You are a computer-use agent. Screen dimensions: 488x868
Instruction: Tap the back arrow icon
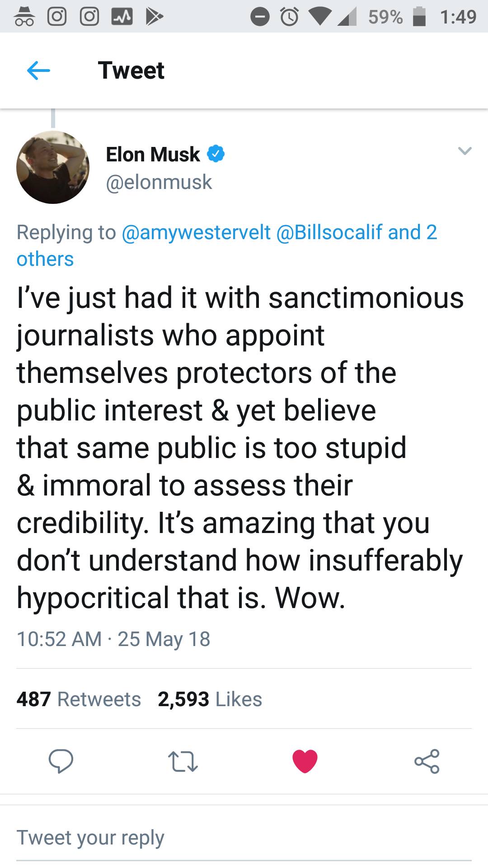[x=38, y=71]
